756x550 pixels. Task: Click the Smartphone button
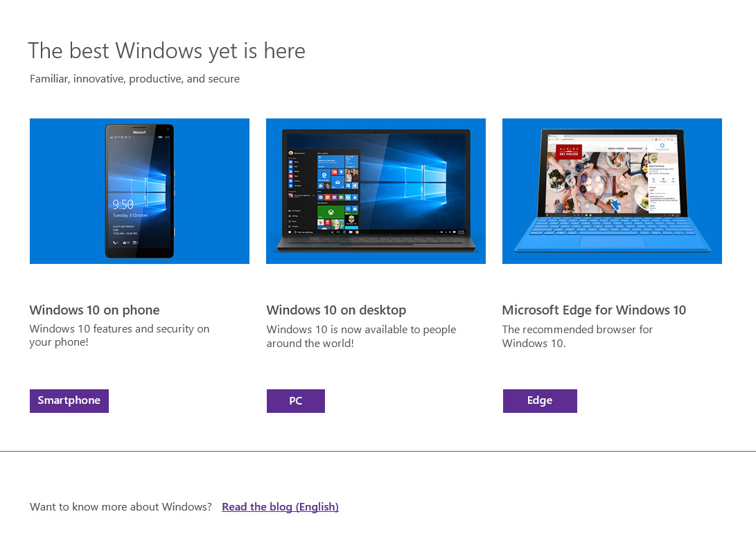click(x=69, y=400)
